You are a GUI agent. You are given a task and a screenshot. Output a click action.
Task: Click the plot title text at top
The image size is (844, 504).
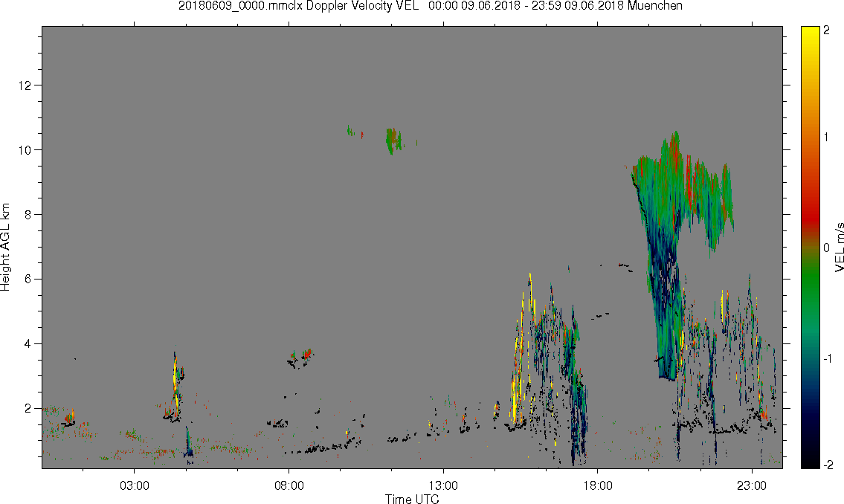click(x=431, y=6)
